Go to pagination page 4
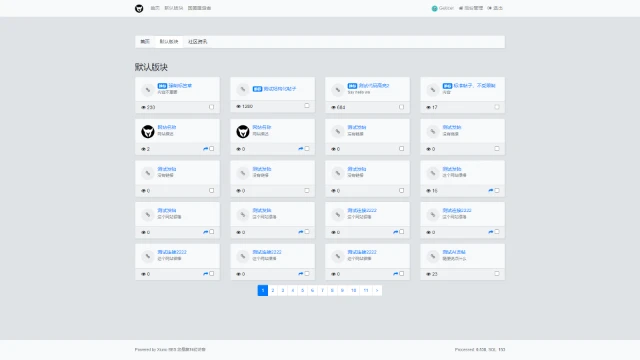640x360 pixels. (x=293, y=290)
